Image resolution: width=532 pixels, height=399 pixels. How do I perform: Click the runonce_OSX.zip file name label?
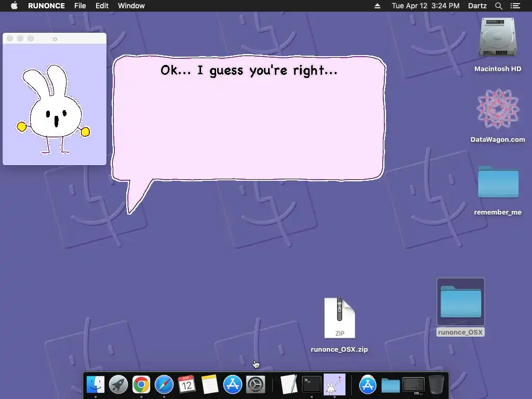tap(339, 349)
